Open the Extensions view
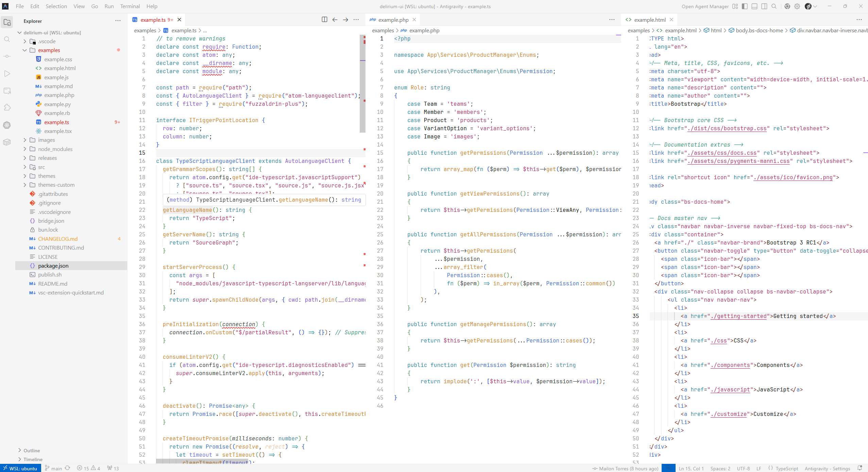The width and height of the screenshot is (868, 472). pyautogui.click(x=7, y=107)
